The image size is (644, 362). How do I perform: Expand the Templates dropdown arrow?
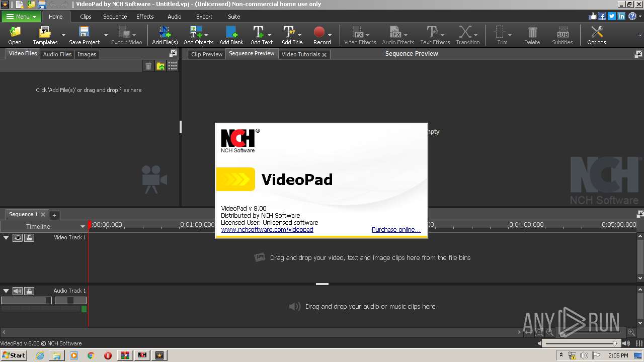[63, 35]
